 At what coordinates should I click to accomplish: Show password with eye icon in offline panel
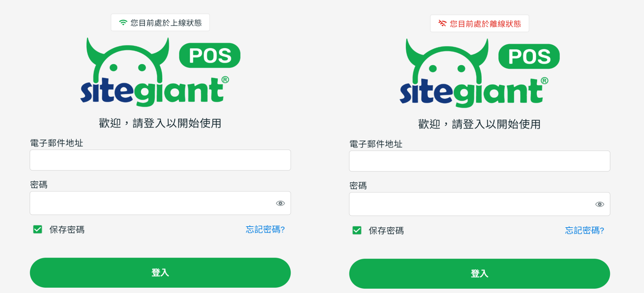click(600, 204)
